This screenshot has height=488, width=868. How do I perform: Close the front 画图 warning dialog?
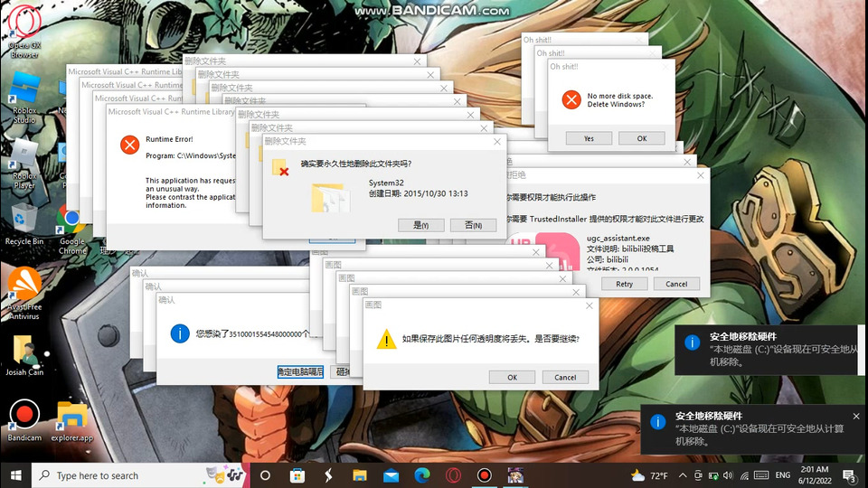(589, 305)
